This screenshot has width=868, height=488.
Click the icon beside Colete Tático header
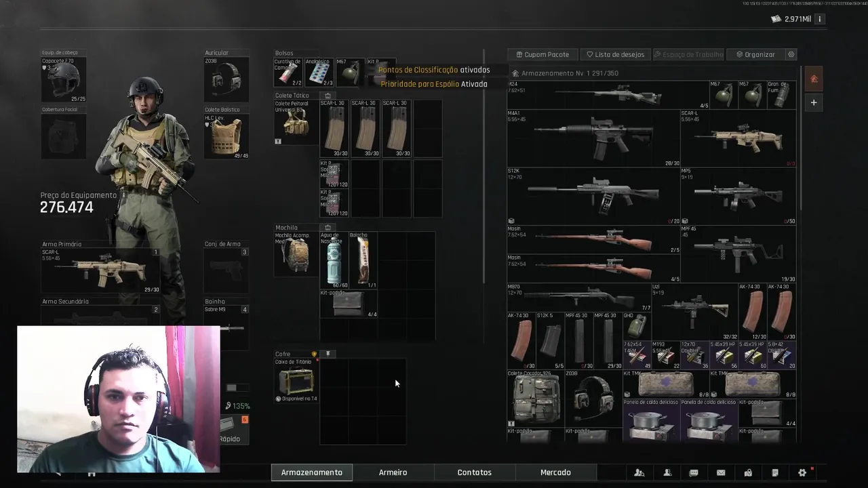[328, 96]
